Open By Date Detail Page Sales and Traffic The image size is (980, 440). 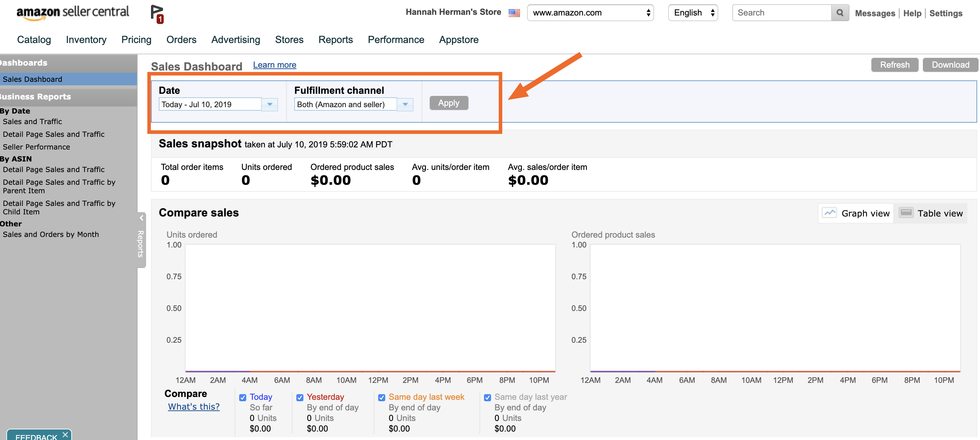[x=54, y=134]
